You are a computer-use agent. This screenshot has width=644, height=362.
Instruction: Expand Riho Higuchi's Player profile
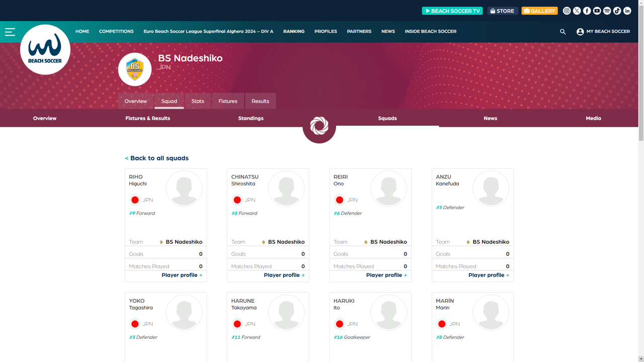point(182,275)
